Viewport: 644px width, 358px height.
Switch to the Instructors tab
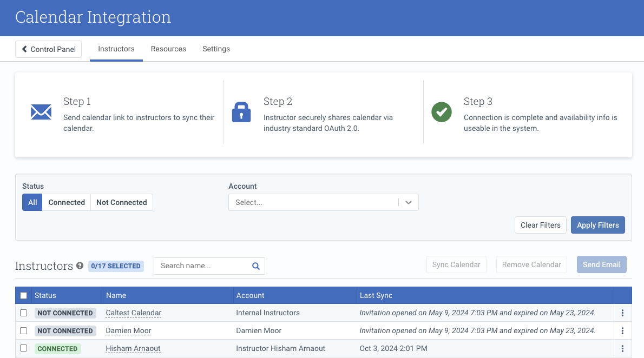[x=116, y=49]
